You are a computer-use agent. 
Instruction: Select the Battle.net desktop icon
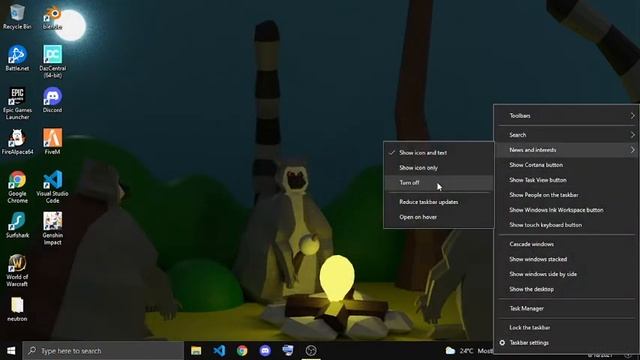(17, 58)
